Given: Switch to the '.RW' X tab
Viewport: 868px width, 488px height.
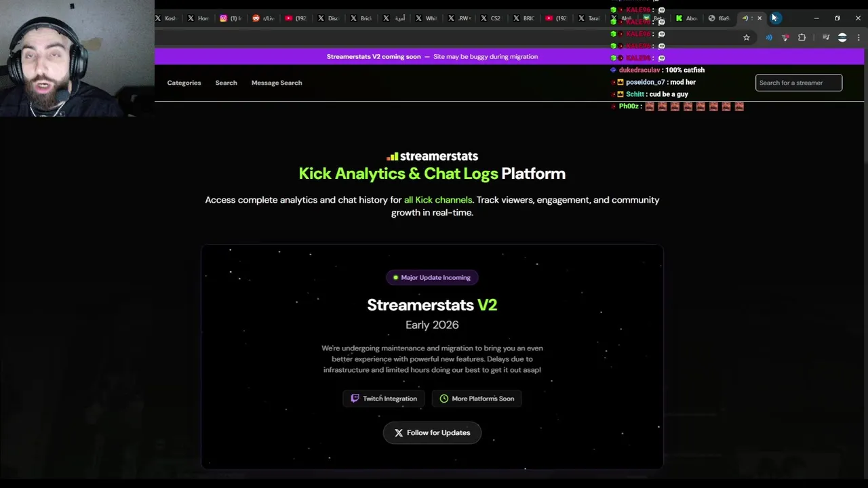Looking at the screenshot, I should (x=459, y=18).
